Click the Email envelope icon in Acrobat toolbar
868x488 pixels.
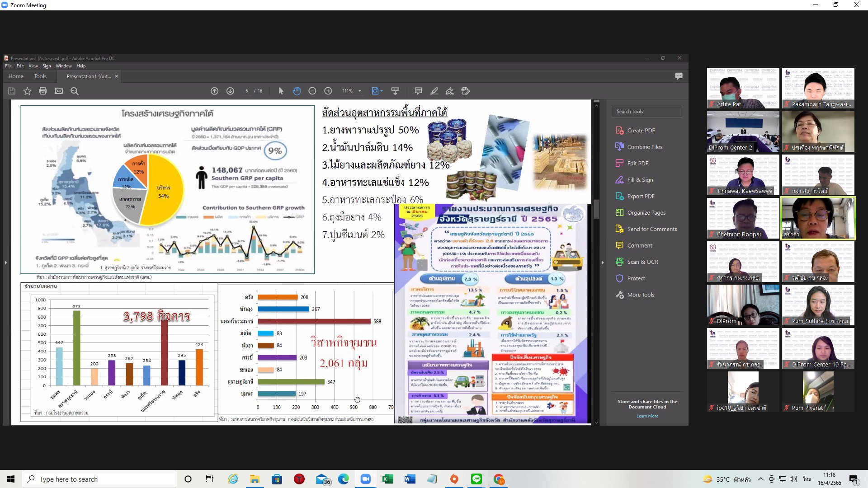pyautogui.click(x=59, y=91)
